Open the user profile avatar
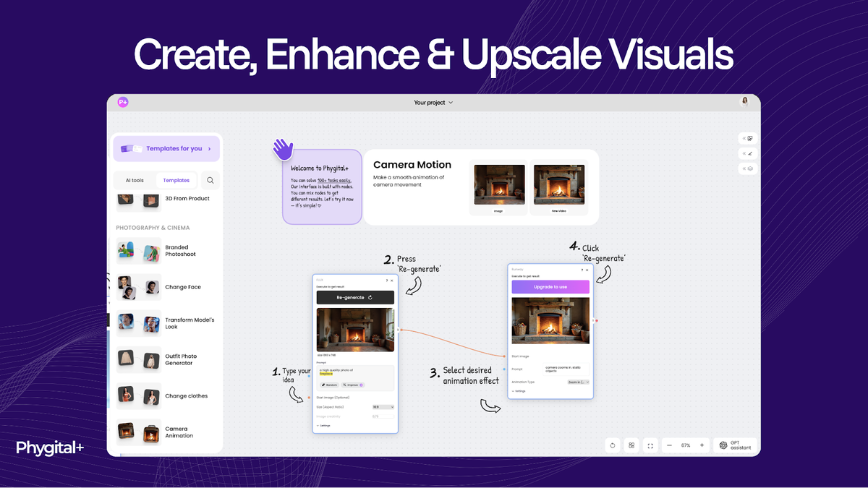868x488 pixels. pos(744,102)
